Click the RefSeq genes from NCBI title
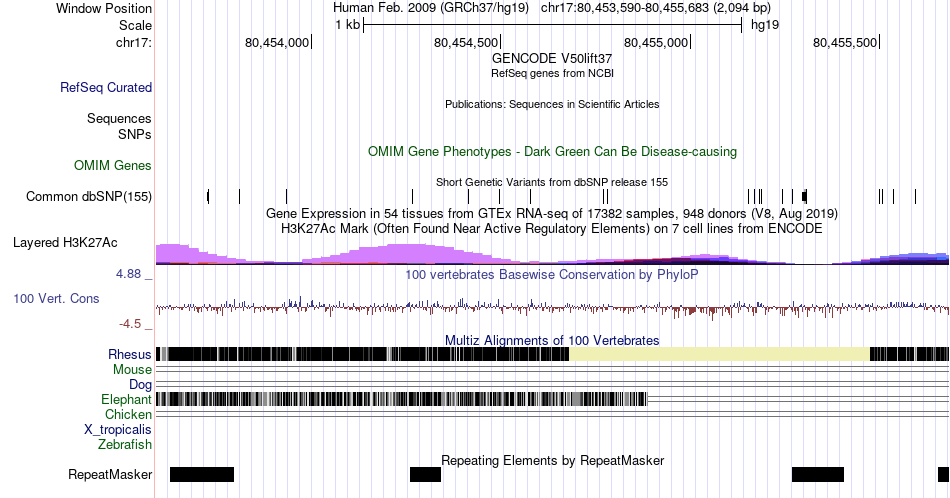 [x=552, y=73]
